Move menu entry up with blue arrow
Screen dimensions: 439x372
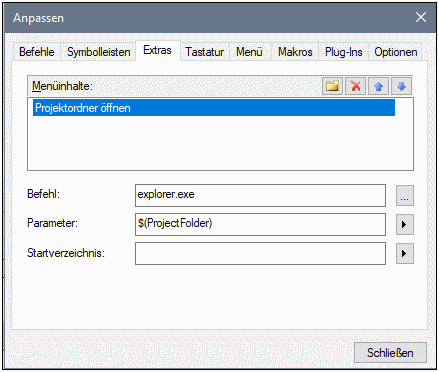(378, 86)
